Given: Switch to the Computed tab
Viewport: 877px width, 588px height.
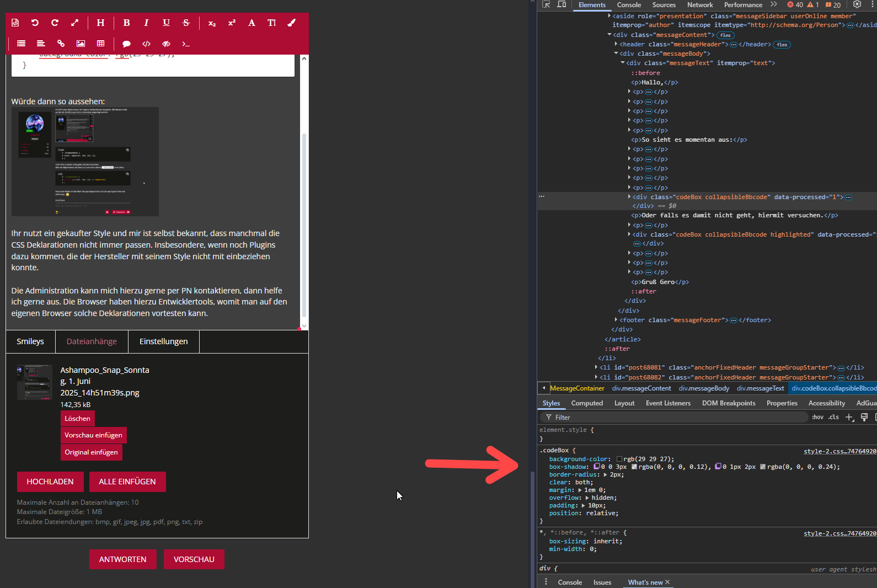Looking at the screenshot, I should [587, 403].
